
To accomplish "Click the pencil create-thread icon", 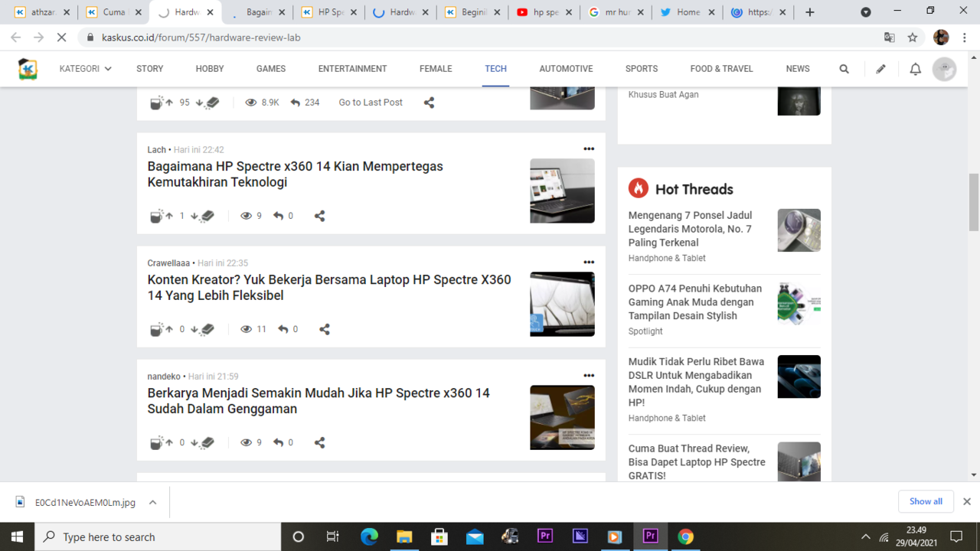I will [880, 69].
